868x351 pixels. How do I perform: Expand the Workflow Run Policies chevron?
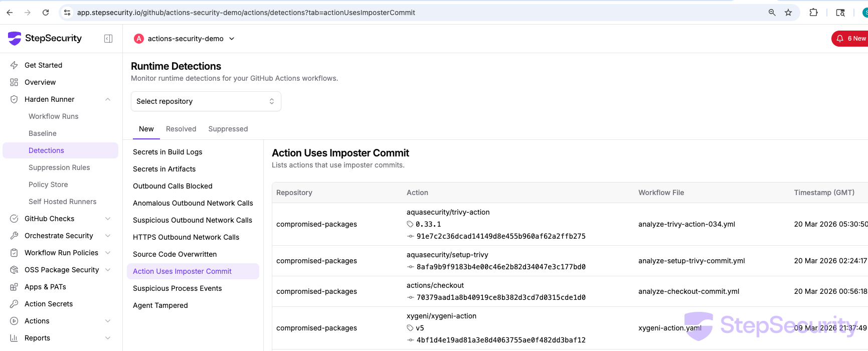tap(108, 253)
